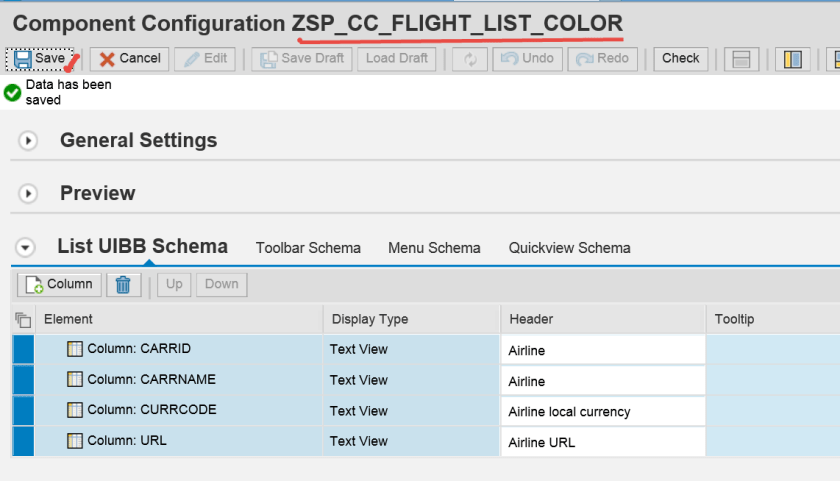Click the yellow column layout toolbar icon
The height and width of the screenshot is (481, 840).
pos(793,59)
